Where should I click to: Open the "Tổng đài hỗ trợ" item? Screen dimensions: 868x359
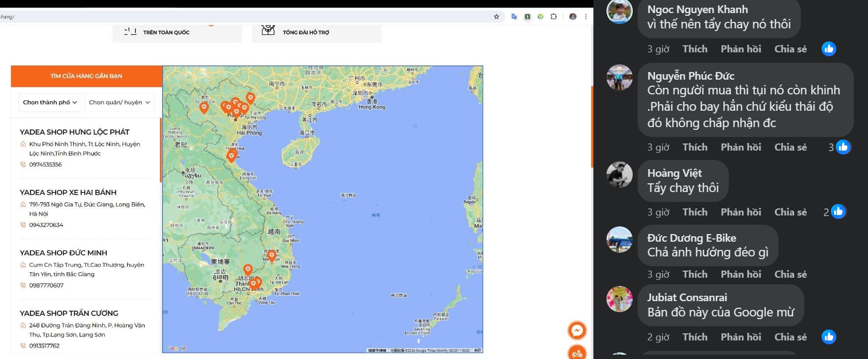coord(306,32)
